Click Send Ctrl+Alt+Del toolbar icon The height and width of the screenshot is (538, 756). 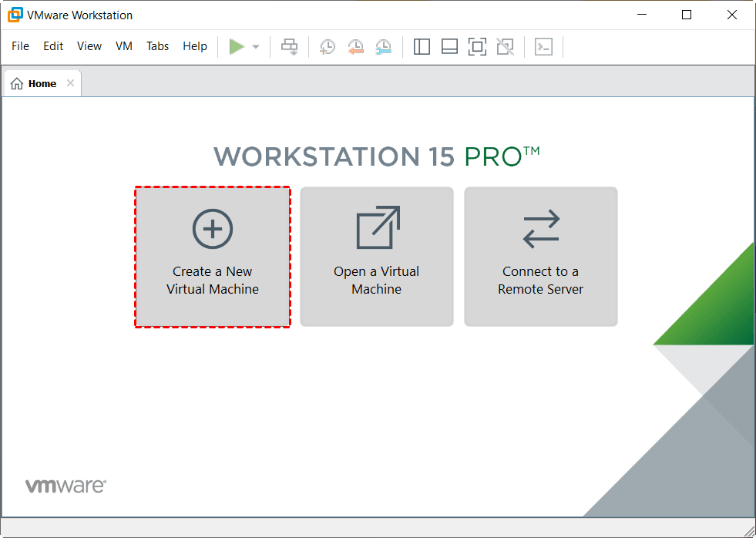290,47
